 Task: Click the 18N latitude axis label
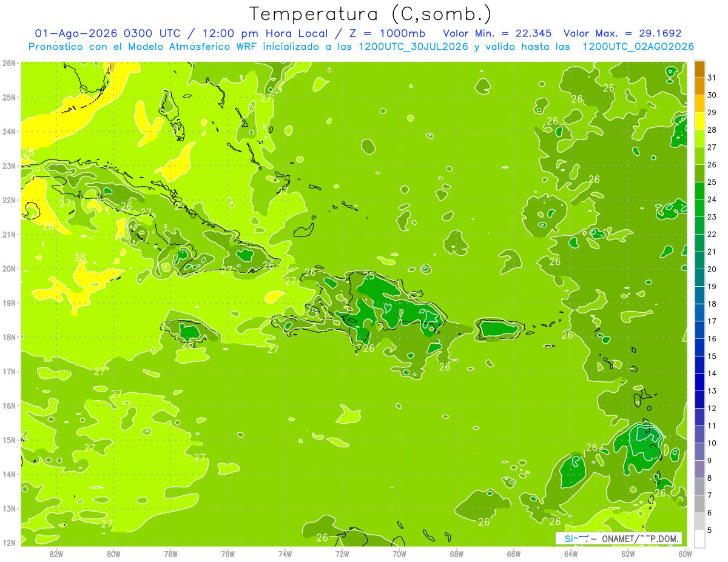point(9,337)
